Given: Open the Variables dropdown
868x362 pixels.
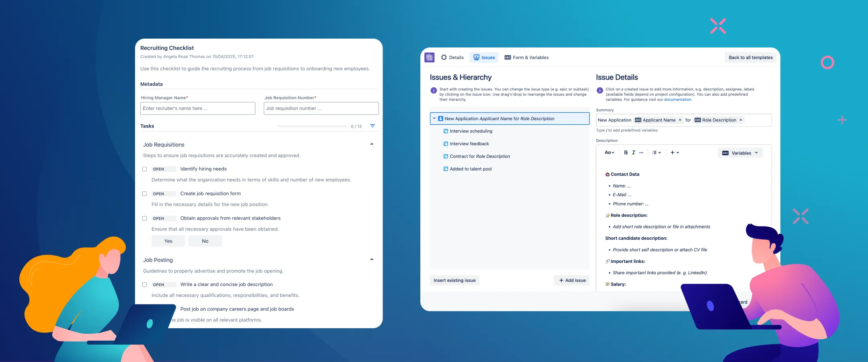Looking at the screenshot, I should click(x=740, y=153).
